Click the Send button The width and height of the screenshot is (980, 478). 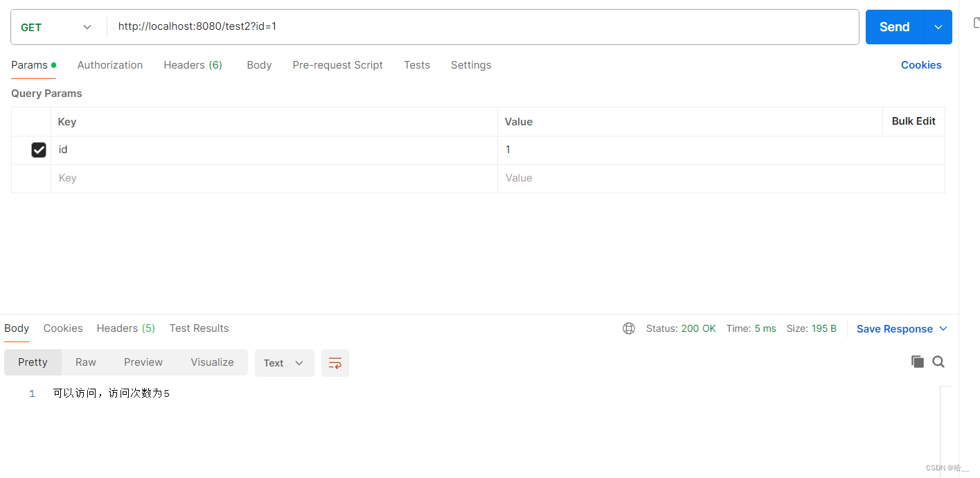(893, 26)
